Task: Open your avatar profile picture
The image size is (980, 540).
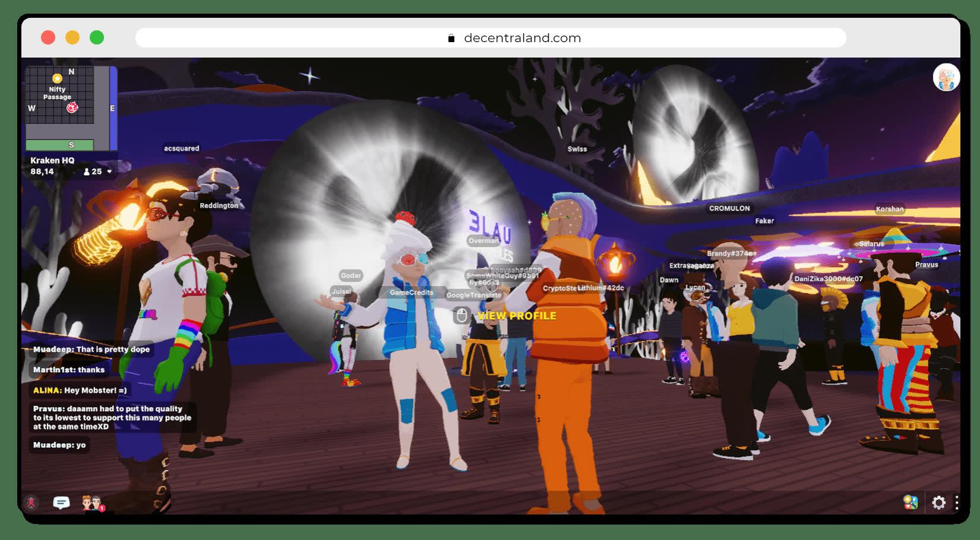Action: tap(946, 78)
